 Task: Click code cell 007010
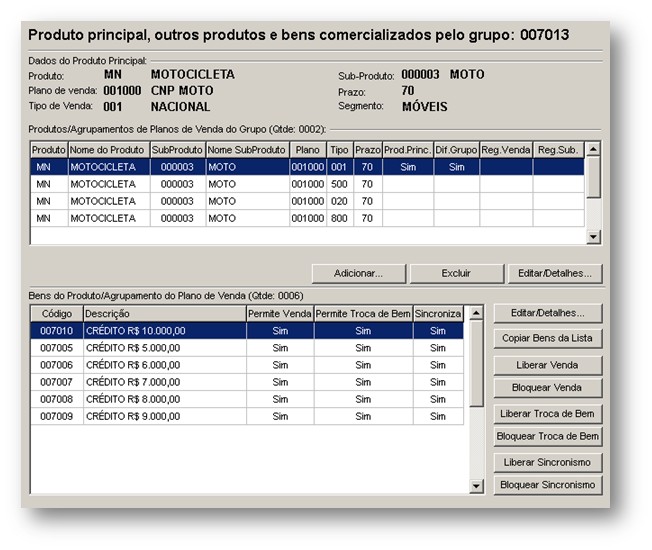pos(57,331)
